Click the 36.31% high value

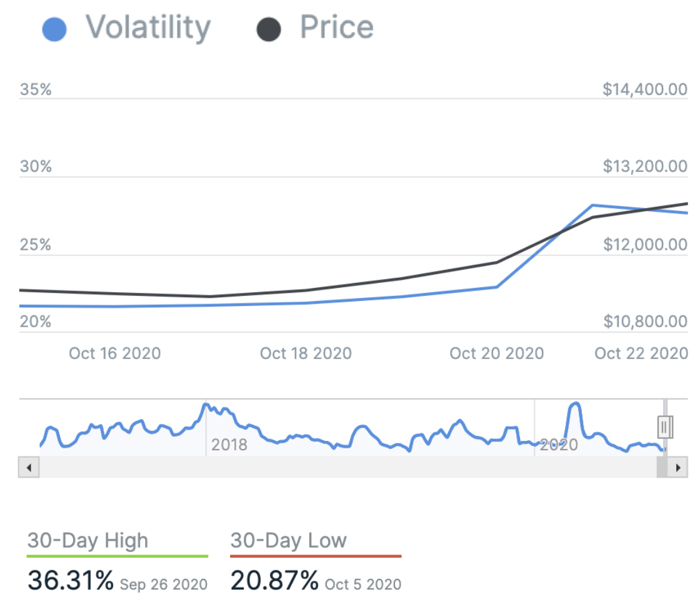coord(71,581)
